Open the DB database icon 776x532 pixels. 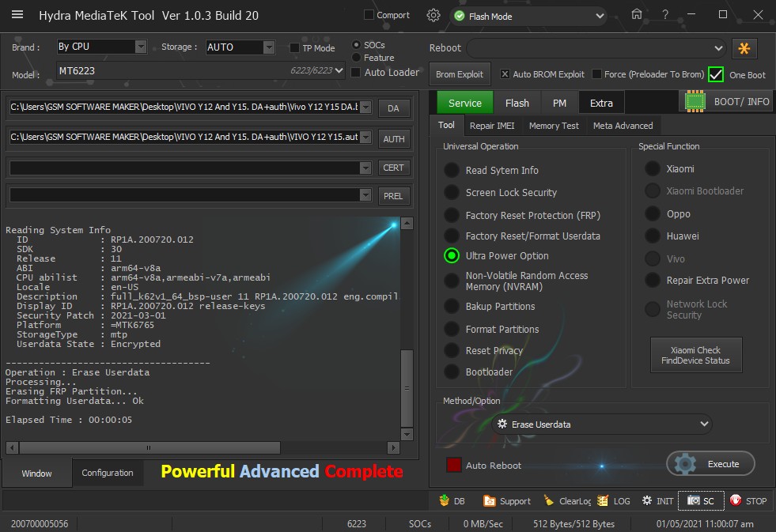(445, 500)
